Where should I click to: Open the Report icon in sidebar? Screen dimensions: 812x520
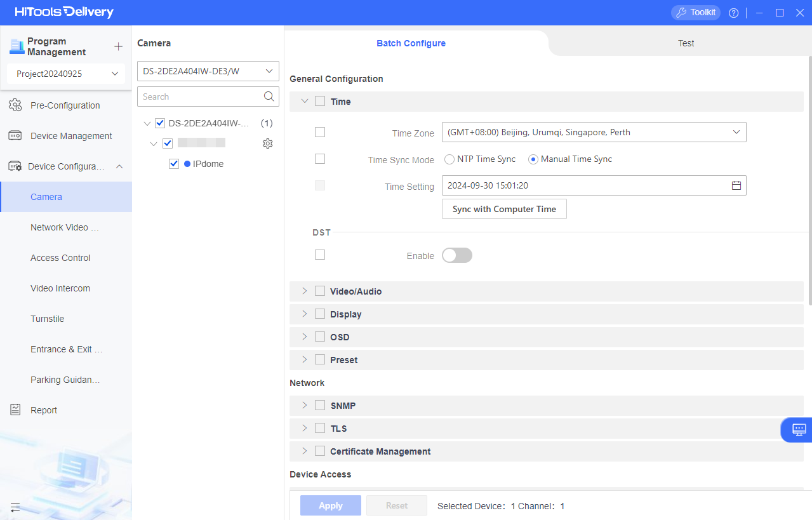[15, 410]
